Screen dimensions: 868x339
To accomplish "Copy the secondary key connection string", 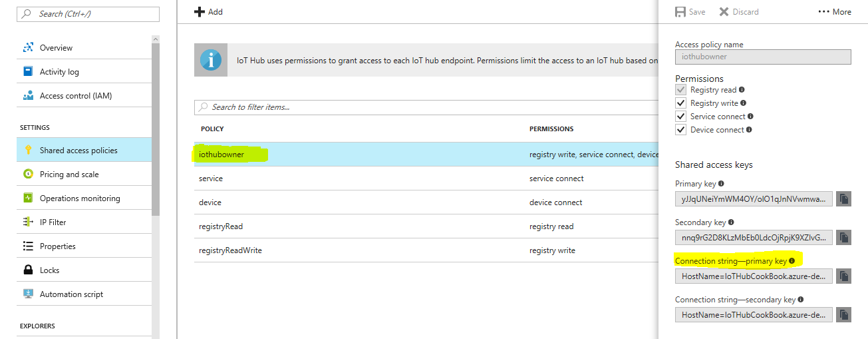I will (x=843, y=314).
